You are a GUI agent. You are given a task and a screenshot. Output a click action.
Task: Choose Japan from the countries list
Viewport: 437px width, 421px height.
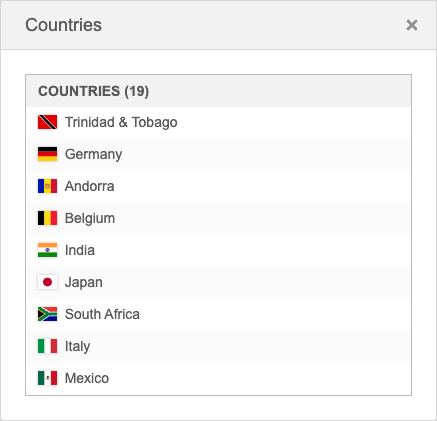pos(218,282)
